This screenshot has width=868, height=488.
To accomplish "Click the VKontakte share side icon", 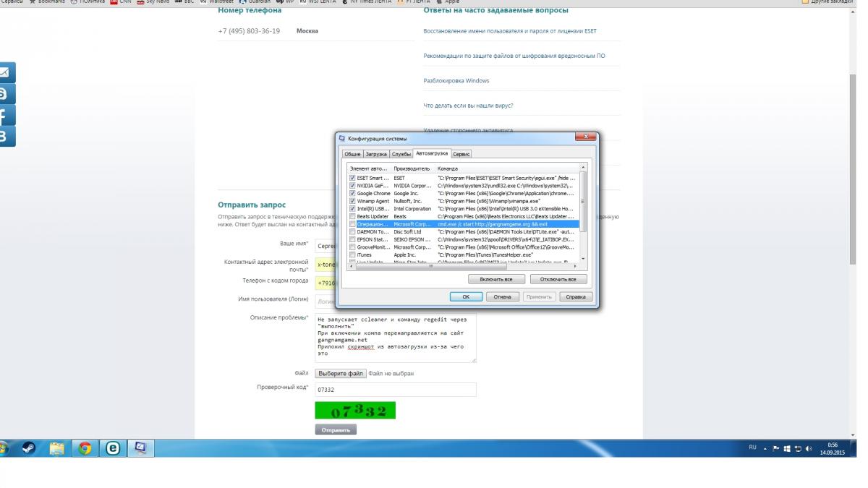I will pos(6,136).
